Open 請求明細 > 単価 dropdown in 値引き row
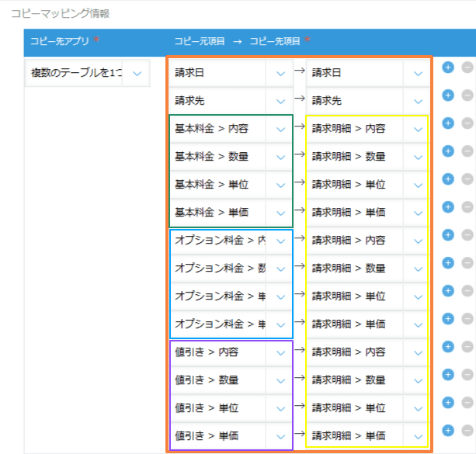Screen dimensions: 476x454 pos(368,436)
